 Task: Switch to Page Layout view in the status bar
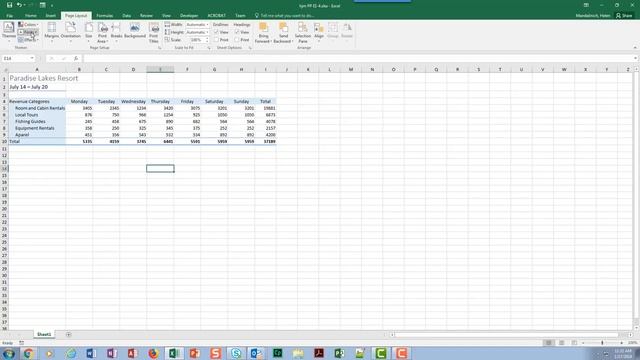point(562,343)
